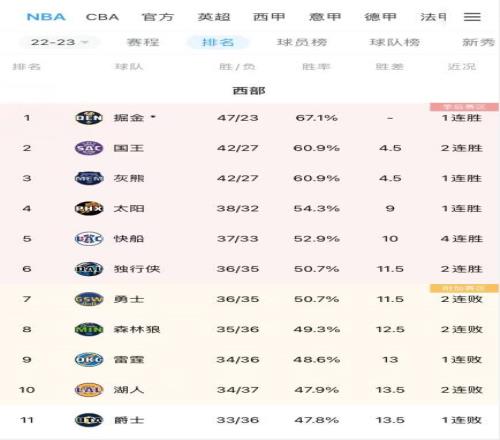
Task: Open team 勇士 name link
Action: click(x=129, y=299)
